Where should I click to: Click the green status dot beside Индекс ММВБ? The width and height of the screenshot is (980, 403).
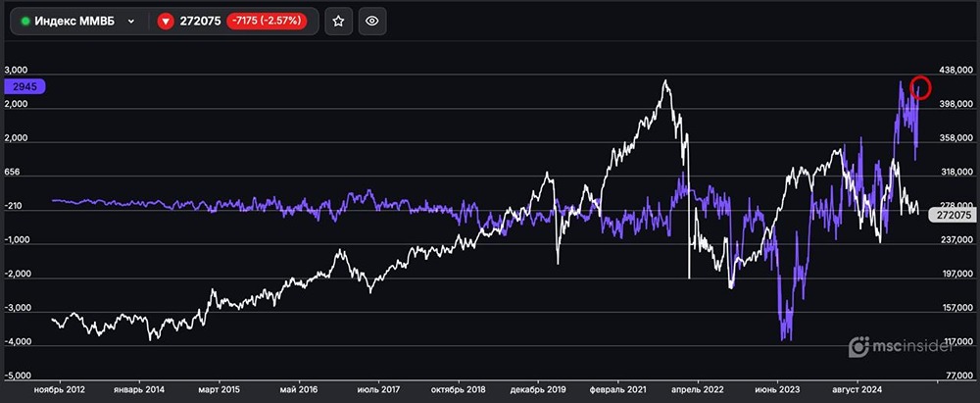point(25,21)
